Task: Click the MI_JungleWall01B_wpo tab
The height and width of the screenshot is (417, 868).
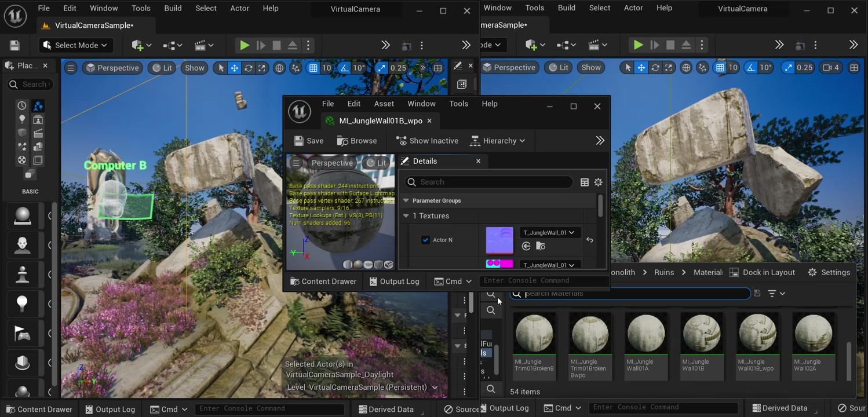Action: (380, 120)
